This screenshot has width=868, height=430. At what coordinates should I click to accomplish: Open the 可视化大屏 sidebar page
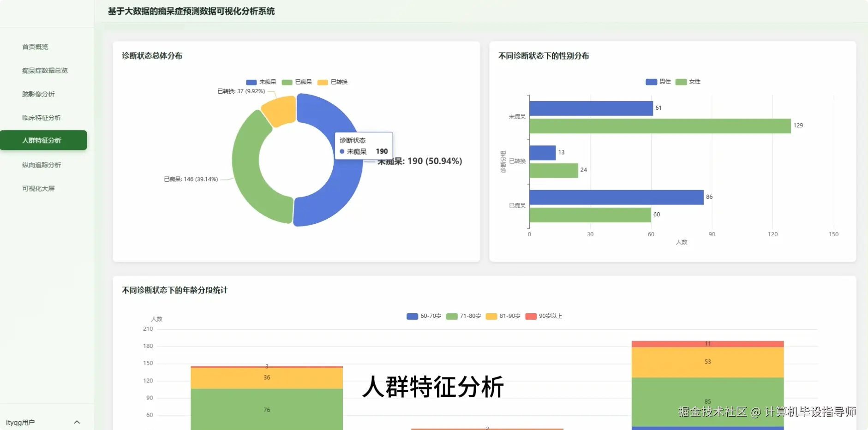point(37,188)
